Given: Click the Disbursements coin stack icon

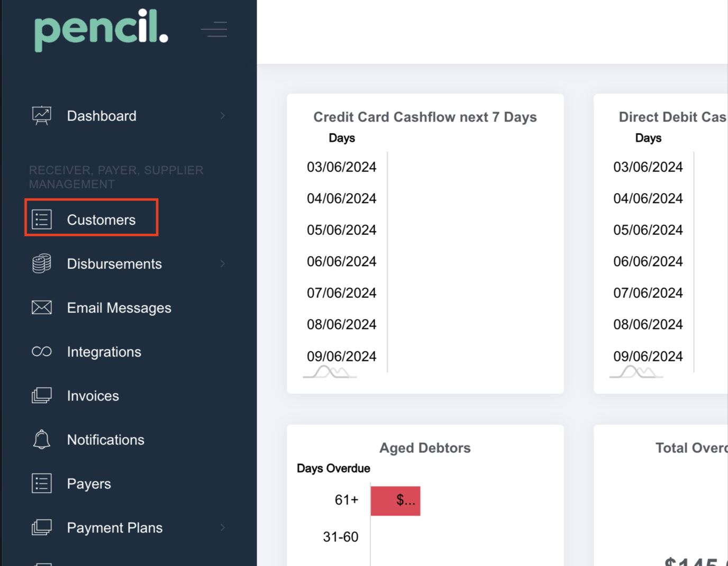Looking at the screenshot, I should [x=41, y=263].
